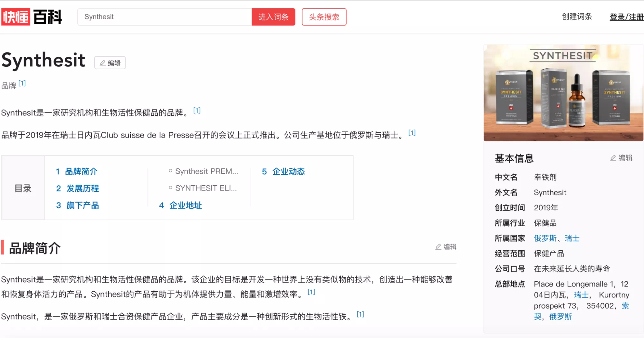644x338 pixels.
Task: Click the 编辑 link in 品牌简介 section header
Action: click(x=446, y=247)
